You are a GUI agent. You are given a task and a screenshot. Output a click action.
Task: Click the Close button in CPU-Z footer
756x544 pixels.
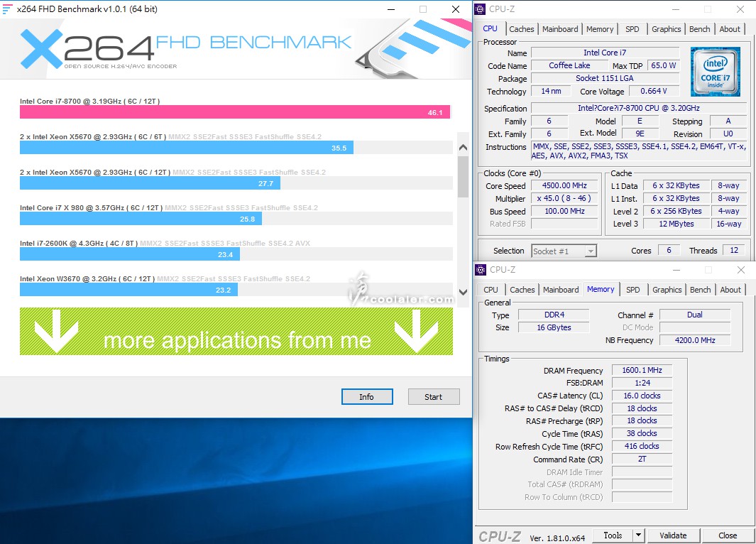coord(728,535)
